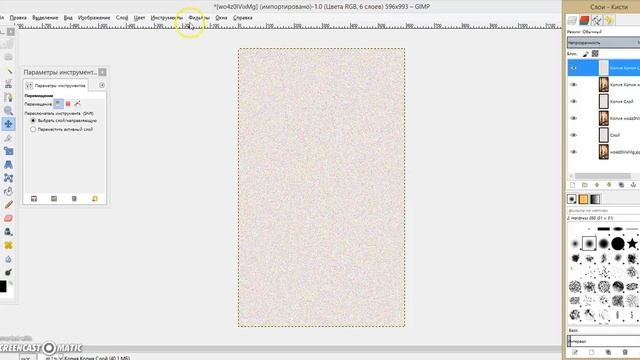Click the brush filter input field
The width and height of the screenshot is (640, 360).
pos(604,211)
